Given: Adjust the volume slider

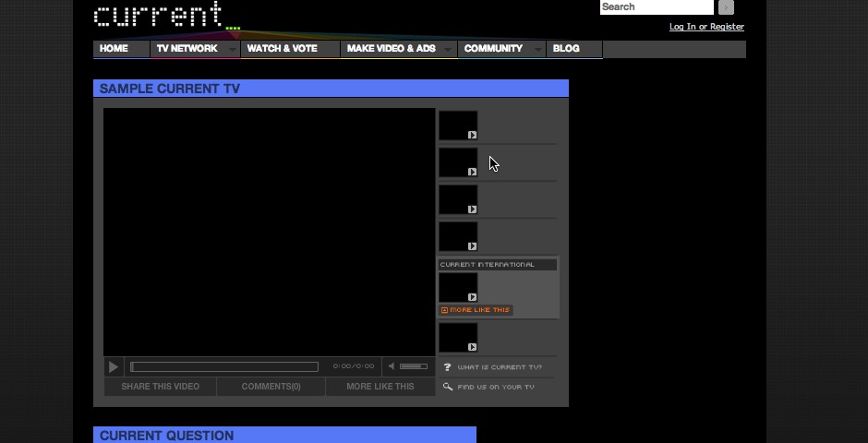Looking at the screenshot, I should click(x=414, y=366).
